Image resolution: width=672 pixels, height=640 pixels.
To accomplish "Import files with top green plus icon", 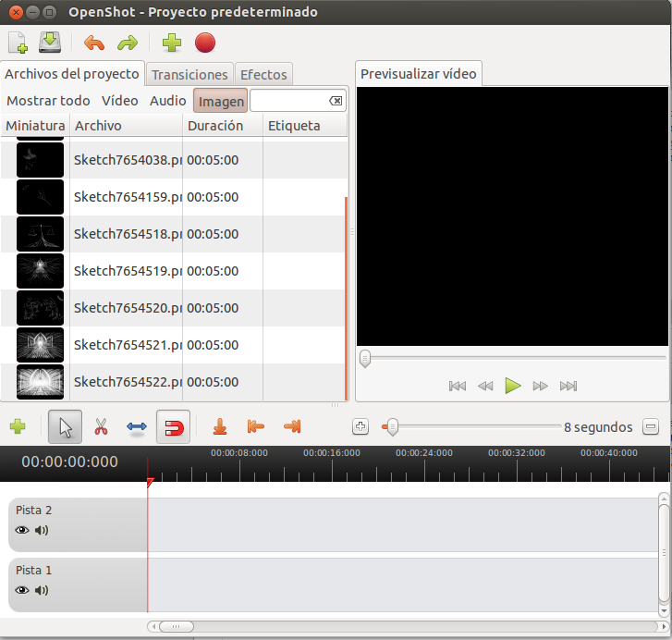I will tap(172, 43).
